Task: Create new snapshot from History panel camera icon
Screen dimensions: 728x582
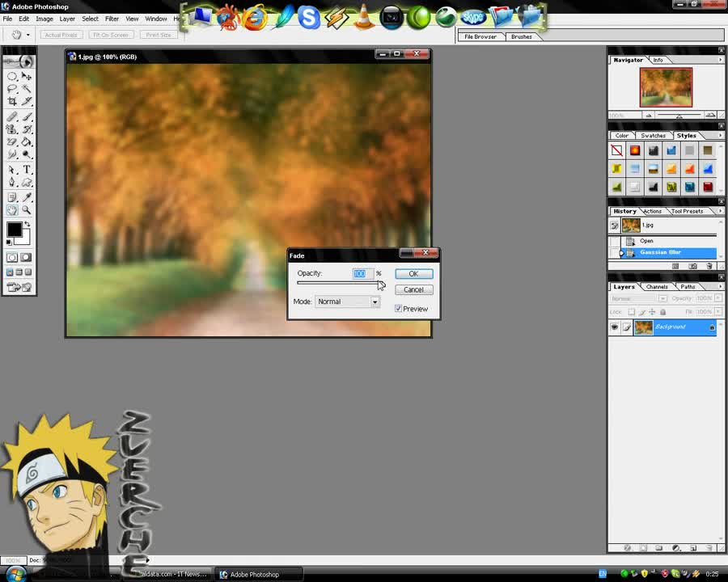Action: (692, 266)
